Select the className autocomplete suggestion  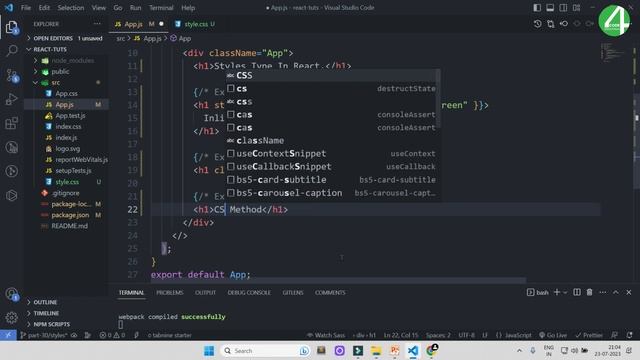click(331, 140)
